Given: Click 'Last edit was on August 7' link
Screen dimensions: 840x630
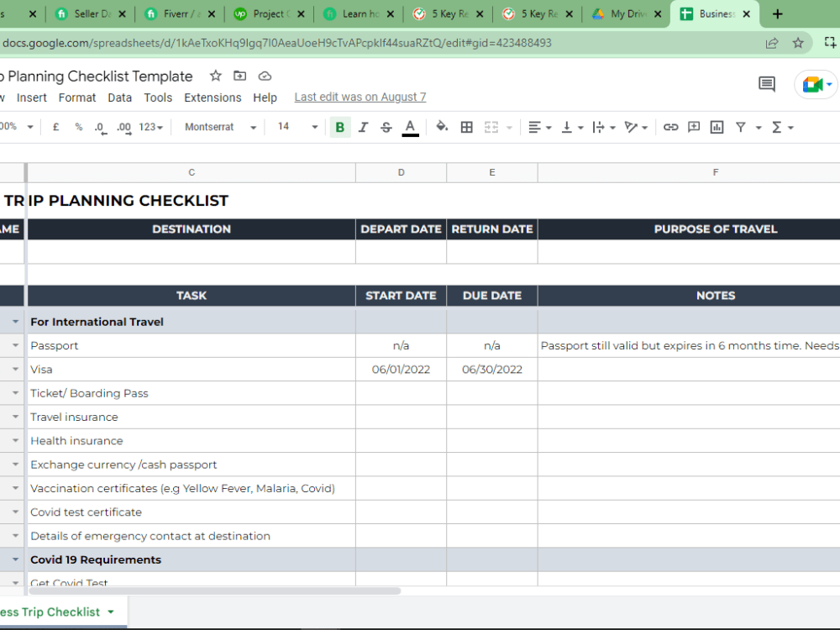Looking at the screenshot, I should click(360, 97).
